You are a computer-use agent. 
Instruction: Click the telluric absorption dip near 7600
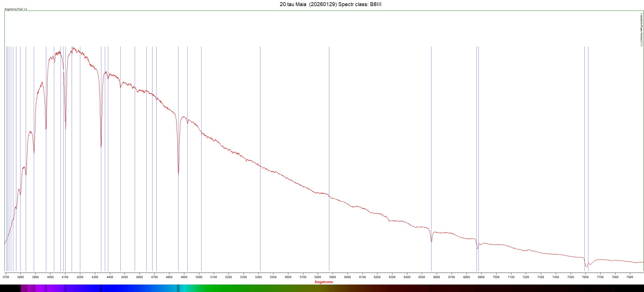tap(586, 267)
